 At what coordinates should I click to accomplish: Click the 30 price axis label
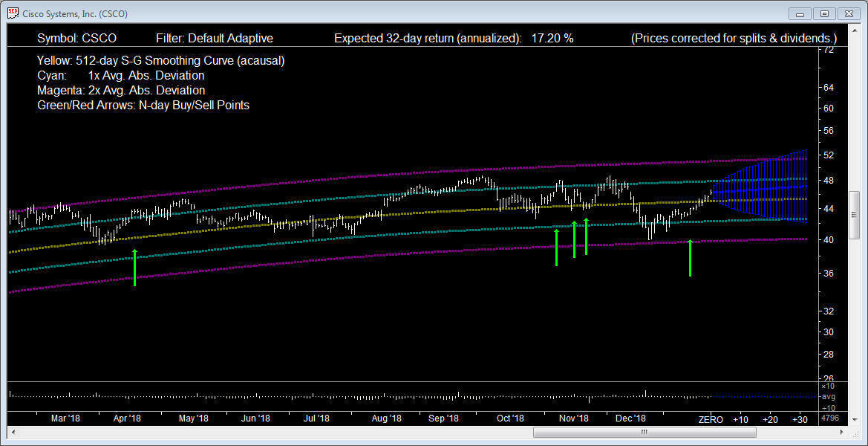pyautogui.click(x=829, y=332)
